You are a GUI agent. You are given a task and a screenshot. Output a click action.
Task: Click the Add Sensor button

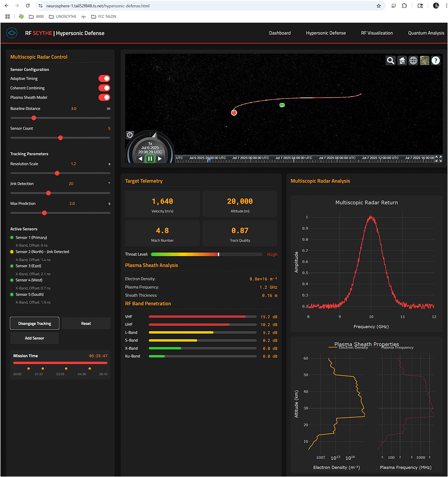34,338
